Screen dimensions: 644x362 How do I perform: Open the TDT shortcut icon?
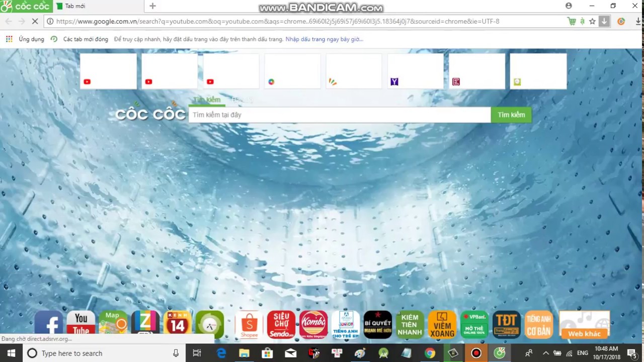coord(507,324)
